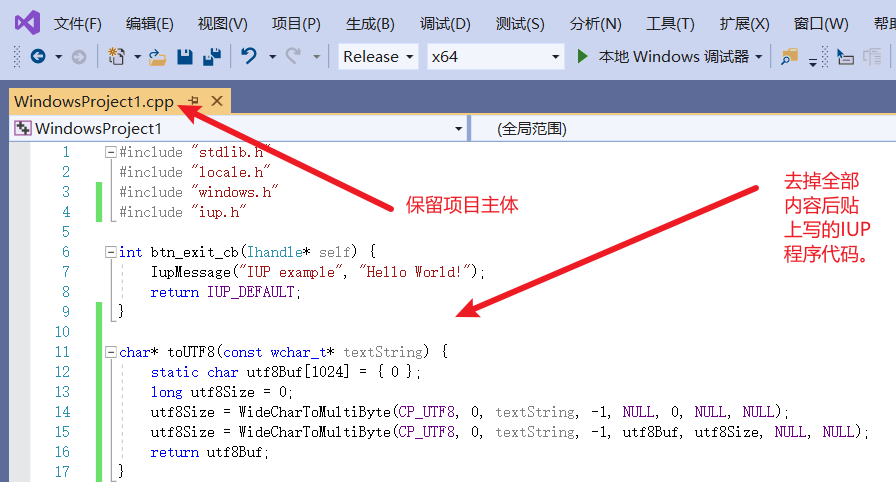Select the WindowsProject1.cpp editor tab
This screenshot has height=482, width=896.
point(94,102)
